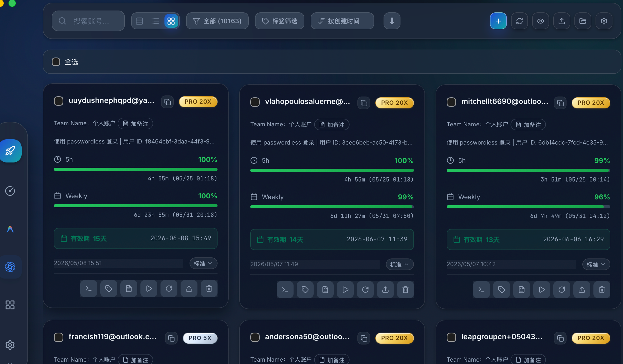Tag the vlahopoulosaluerne account
Image resolution: width=623 pixels, height=364 pixels.
[305, 290]
